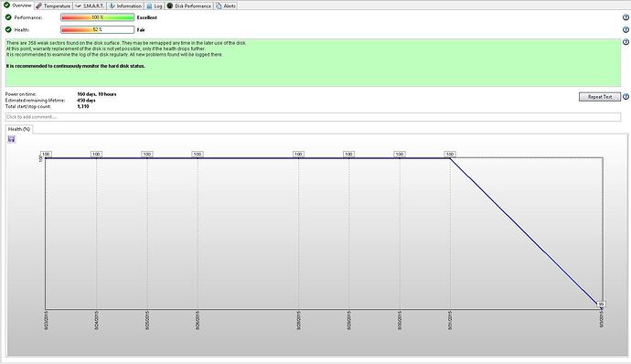
Task: Click help icon next to Repeat Test
Action: click(626, 97)
